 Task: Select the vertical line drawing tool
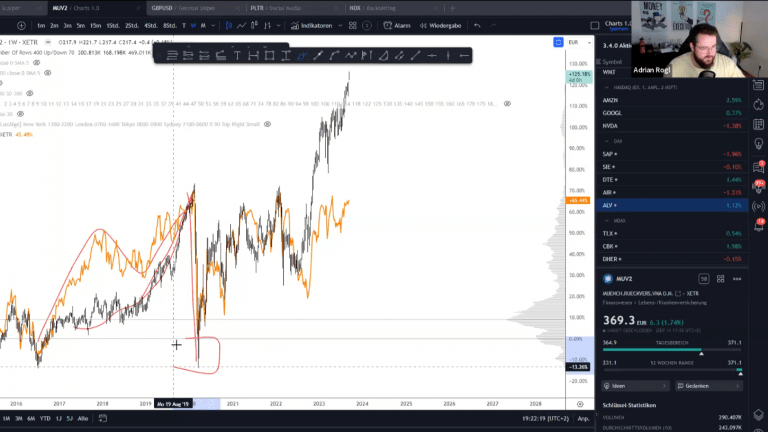[x=448, y=56]
